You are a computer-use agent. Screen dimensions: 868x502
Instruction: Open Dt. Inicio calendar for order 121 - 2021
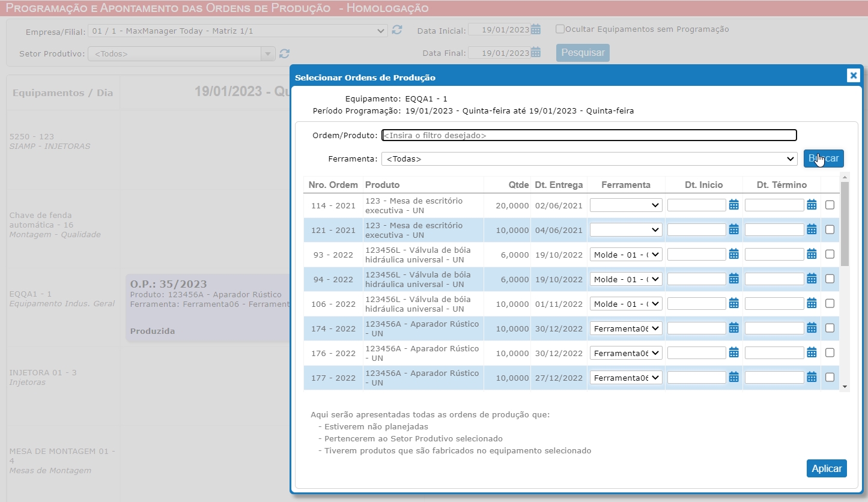[733, 229]
